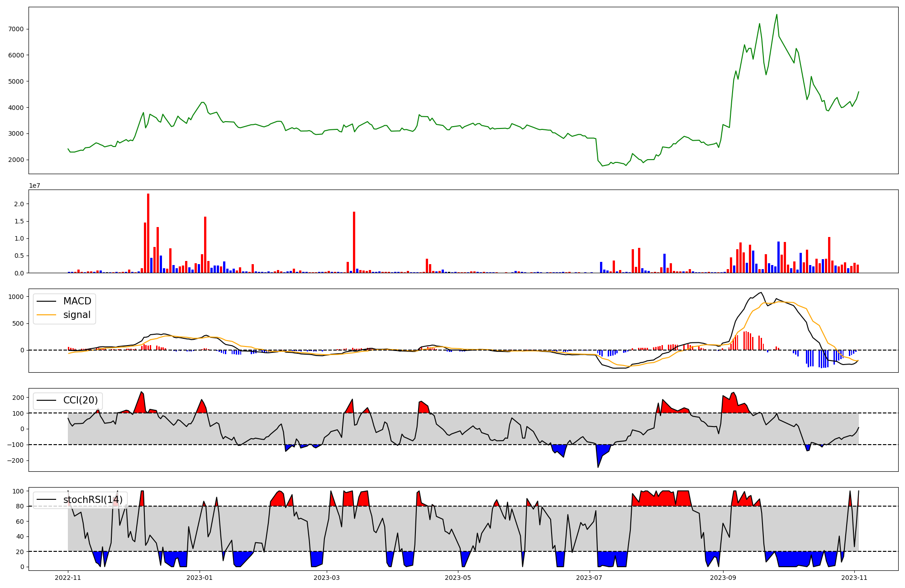The width and height of the screenshot is (905, 588).
Task: Click the 2023-03 x-axis date label
Action: pyautogui.click(x=327, y=578)
